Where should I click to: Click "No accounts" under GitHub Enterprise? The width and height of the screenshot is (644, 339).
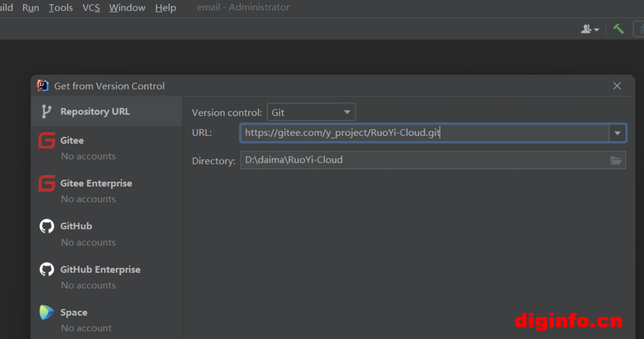88,285
